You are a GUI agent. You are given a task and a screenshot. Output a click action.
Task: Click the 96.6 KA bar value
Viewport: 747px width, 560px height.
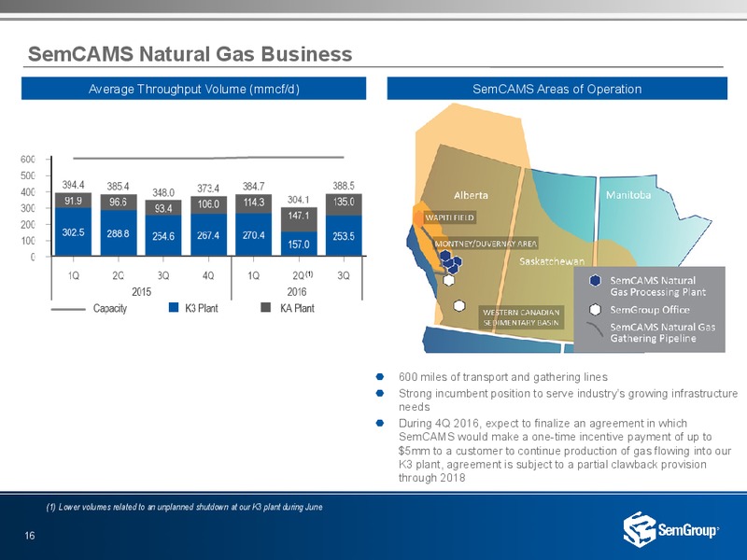pos(119,202)
